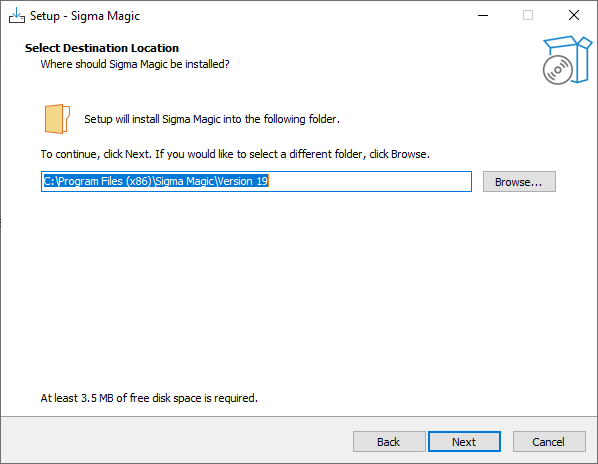The height and width of the screenshot is (464, 598).
Task: Click the orange folder icon
Action: click(57, 119)
